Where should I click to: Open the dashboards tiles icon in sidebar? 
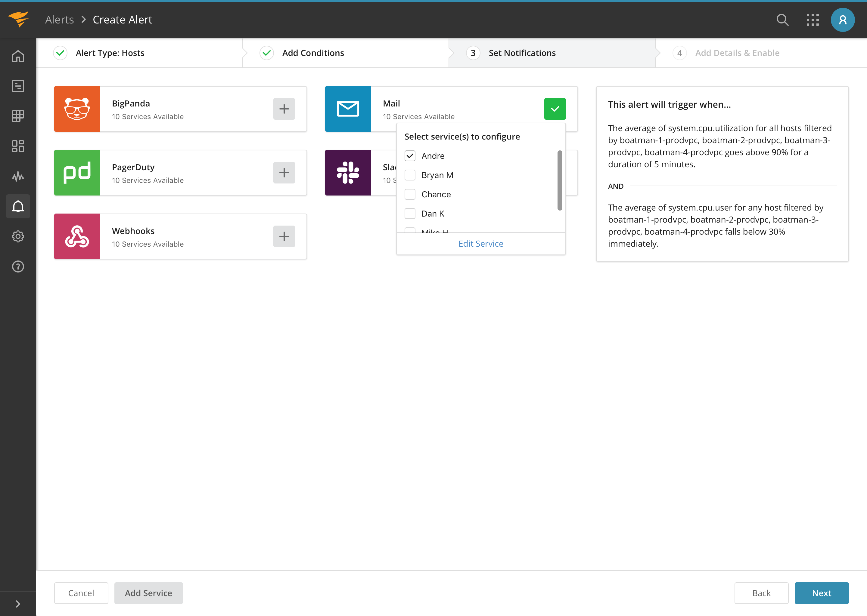[18, 146]
